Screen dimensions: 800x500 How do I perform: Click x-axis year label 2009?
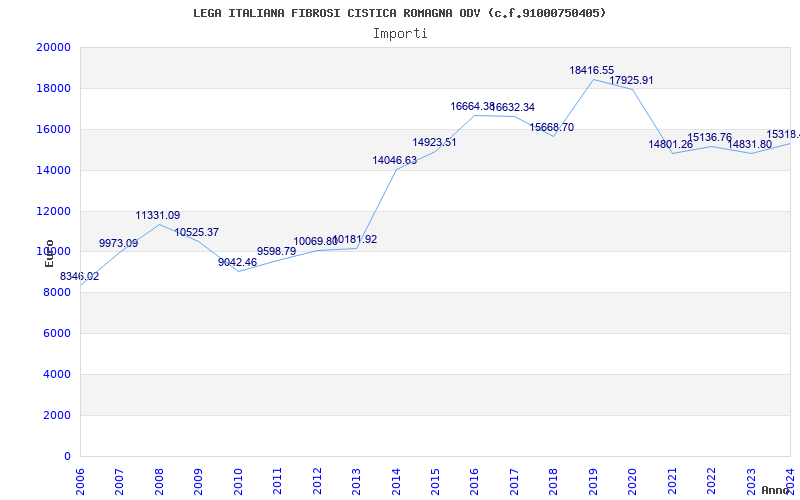198,481
